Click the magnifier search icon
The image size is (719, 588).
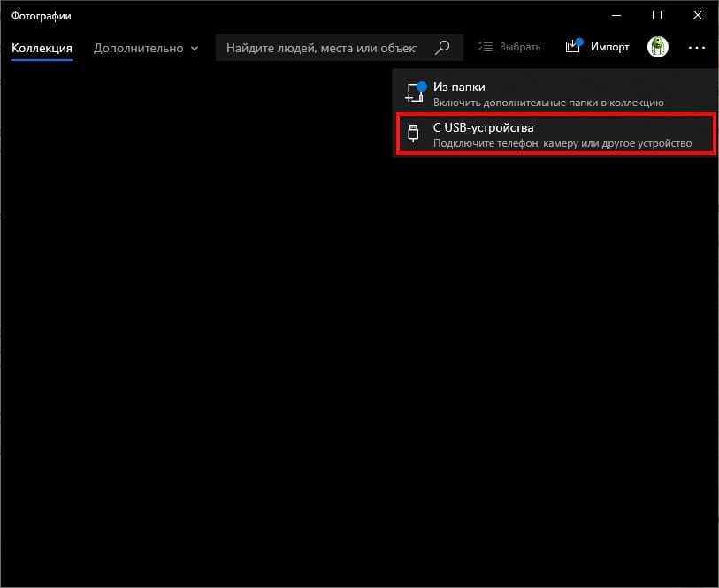443,47
